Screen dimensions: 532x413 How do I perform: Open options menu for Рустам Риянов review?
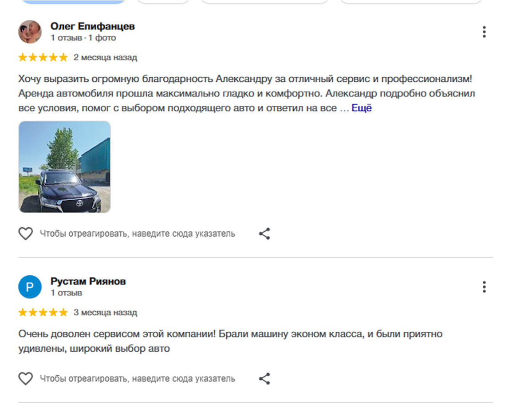coord(484,287)
